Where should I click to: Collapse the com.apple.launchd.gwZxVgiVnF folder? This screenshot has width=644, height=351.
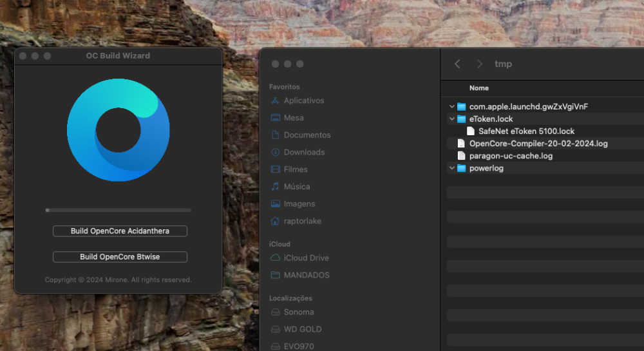(x=452, y=107)
